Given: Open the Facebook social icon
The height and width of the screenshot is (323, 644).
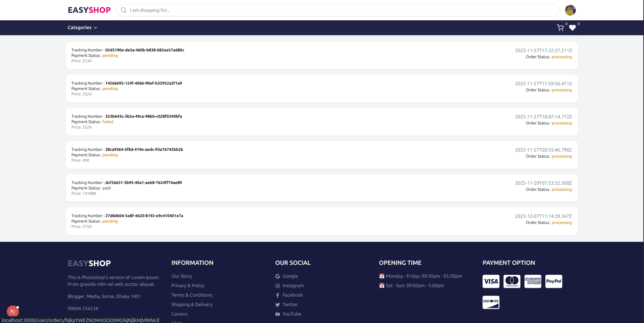Looking at the screenshot, I should coord(277,295).
